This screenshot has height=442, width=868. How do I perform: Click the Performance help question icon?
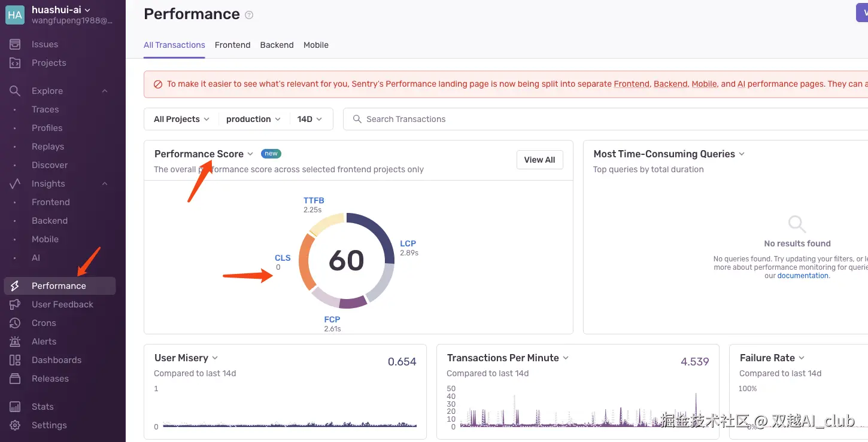(249, 15)
